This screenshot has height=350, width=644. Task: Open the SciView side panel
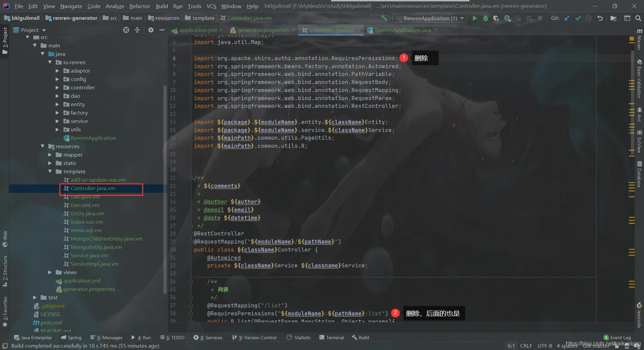coord(639,142)
